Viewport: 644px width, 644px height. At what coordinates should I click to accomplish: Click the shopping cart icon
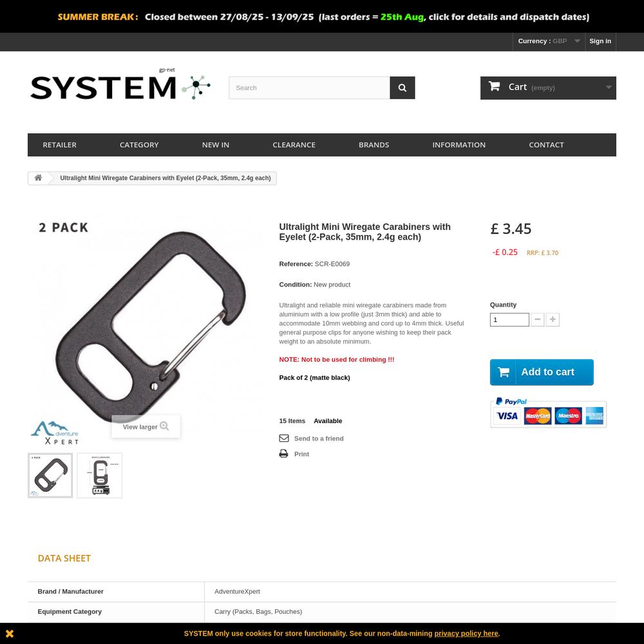pos(494,86)
